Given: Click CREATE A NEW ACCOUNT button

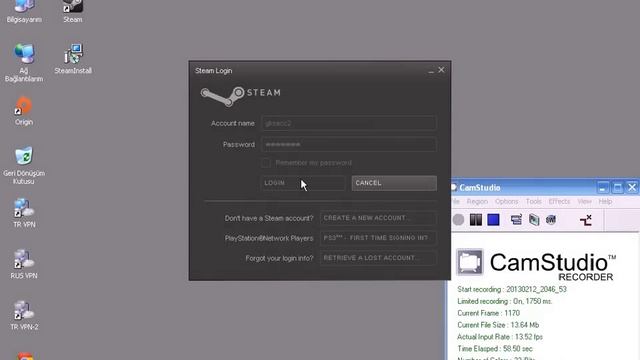Looking at the screenshot, I should pos(378,218).
